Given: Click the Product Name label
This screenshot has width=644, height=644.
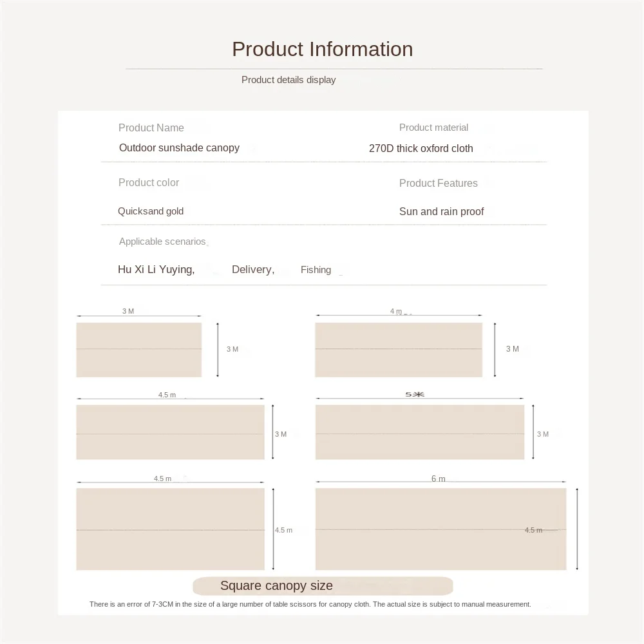Looking at the screenshot, I should coord(151,128).
